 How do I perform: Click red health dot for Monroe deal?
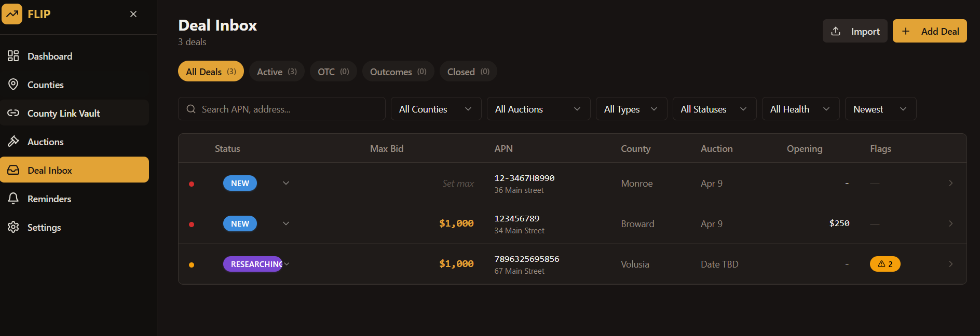pos(192,184)
